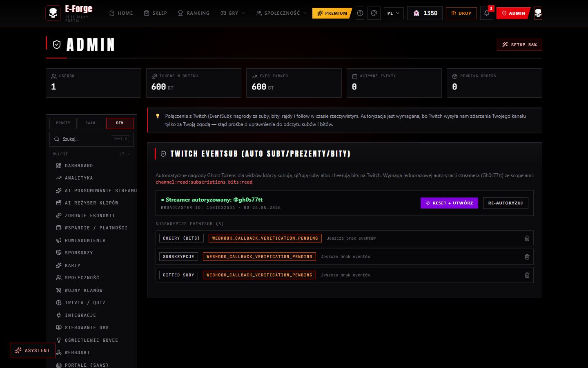Click the channel:read:subscriptions scope text
This screenshot has height=368, width=588.
pyautogui.click(x=191, y=182)
